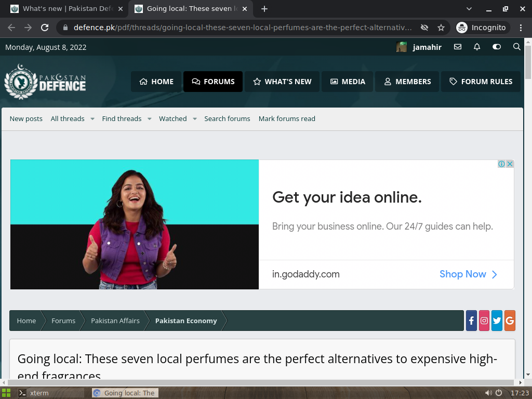Close the GoDaddy ad
The image size is (532, 399).
(510, 164)
